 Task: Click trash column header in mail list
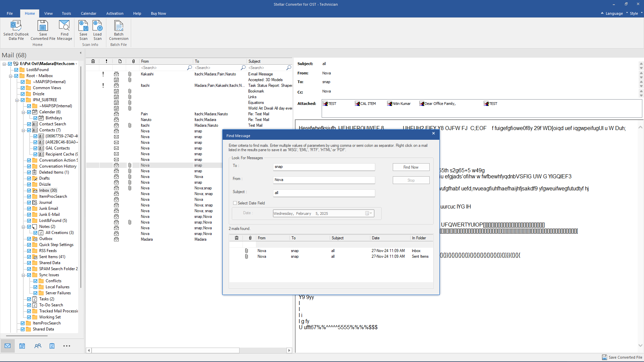click(93, 61)
